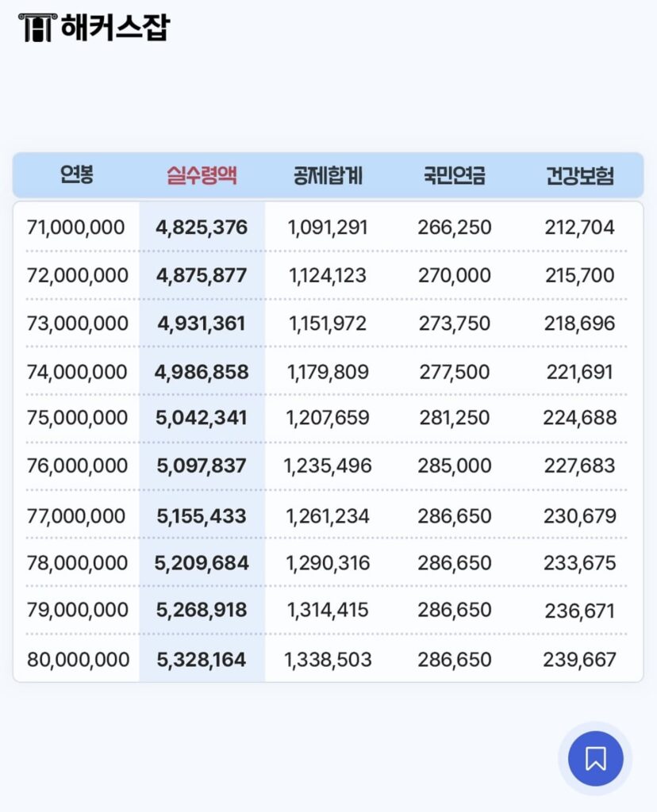Select the 77,000,000 salary cell

76,516
